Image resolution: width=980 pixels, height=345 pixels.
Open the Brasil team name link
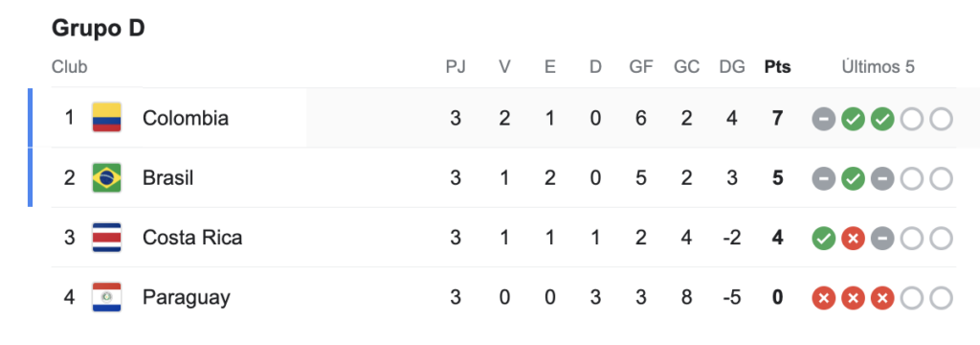coord(168,178)
